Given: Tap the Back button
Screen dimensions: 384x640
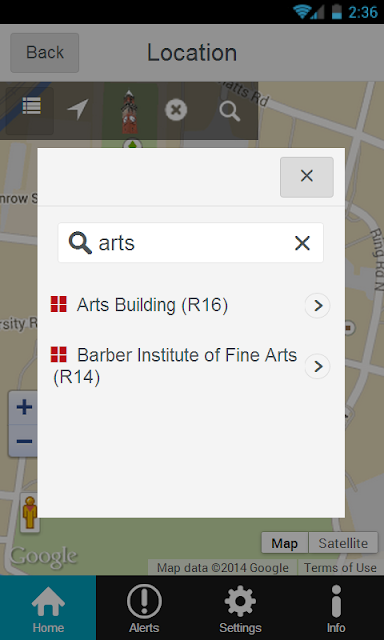Looking at the screenshot, I should 44,53.
